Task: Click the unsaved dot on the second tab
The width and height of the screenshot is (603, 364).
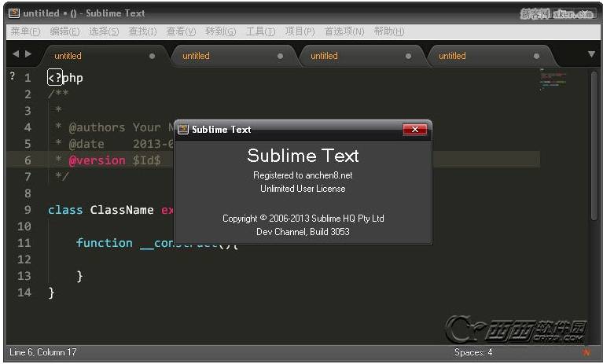Action: click(x=281, y=56)
